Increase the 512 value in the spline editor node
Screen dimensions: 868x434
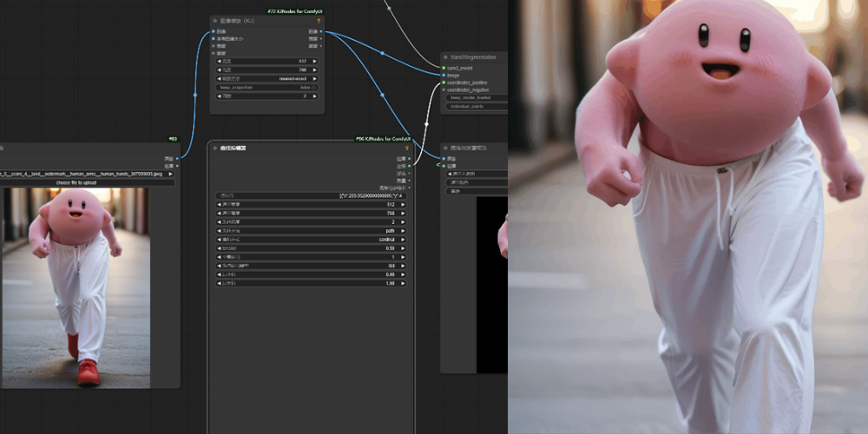pos(403,204)
